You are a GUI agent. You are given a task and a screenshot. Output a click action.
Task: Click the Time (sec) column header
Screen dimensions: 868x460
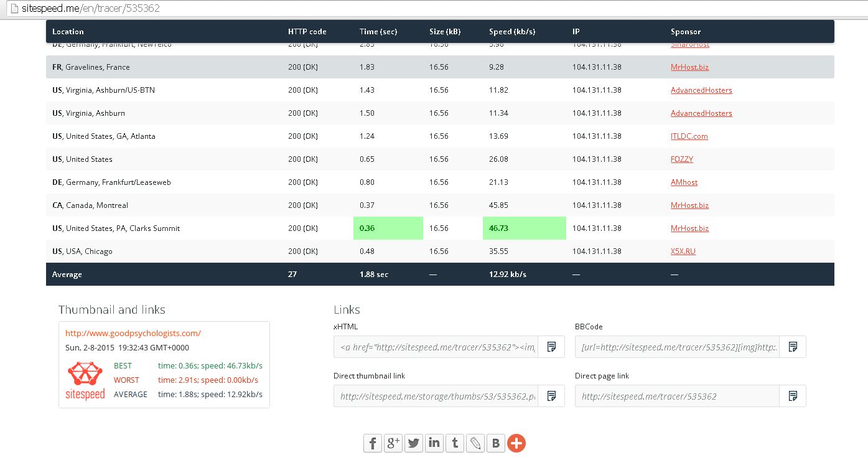tap(378, 32)
